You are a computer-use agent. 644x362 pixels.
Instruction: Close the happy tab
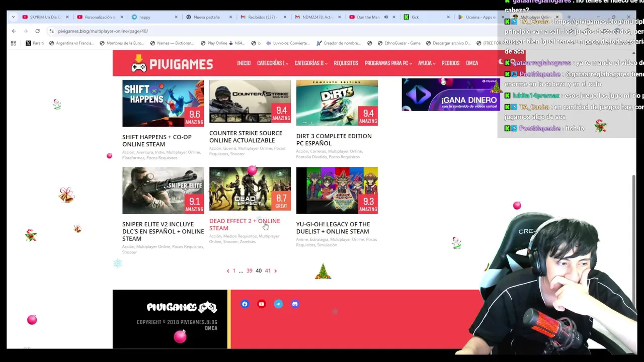coord(176,17)
